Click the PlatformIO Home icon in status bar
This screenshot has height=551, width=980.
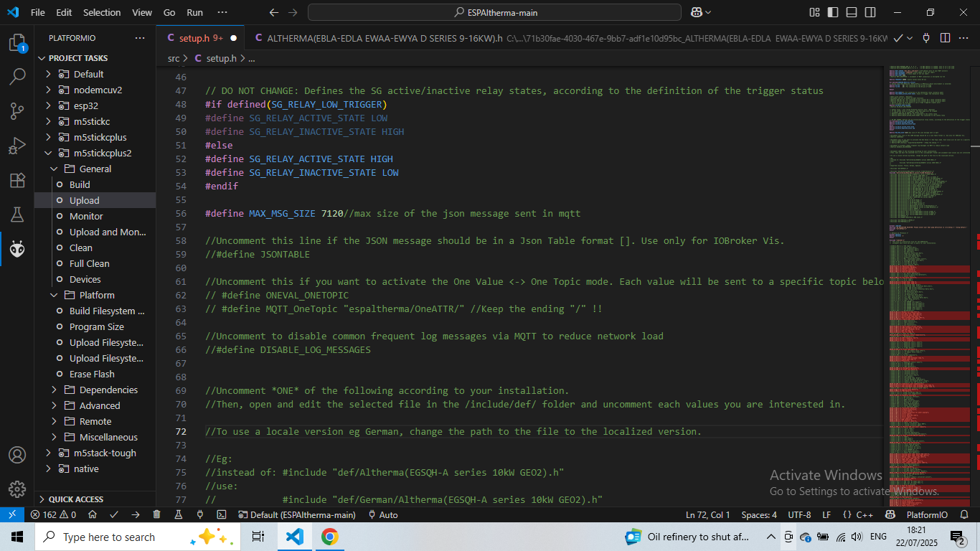[x=93, y=514]
